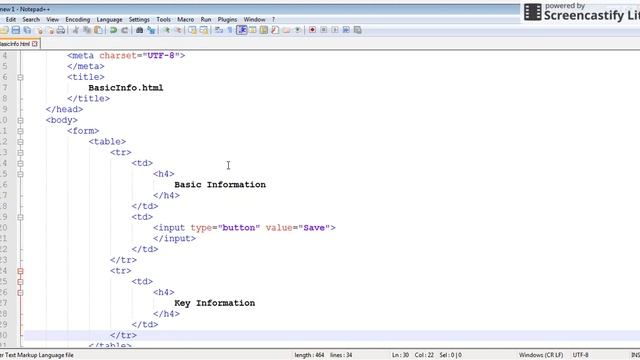Open the Edit menu
Screen dimensions: 640x360
[x=11, y=20]
